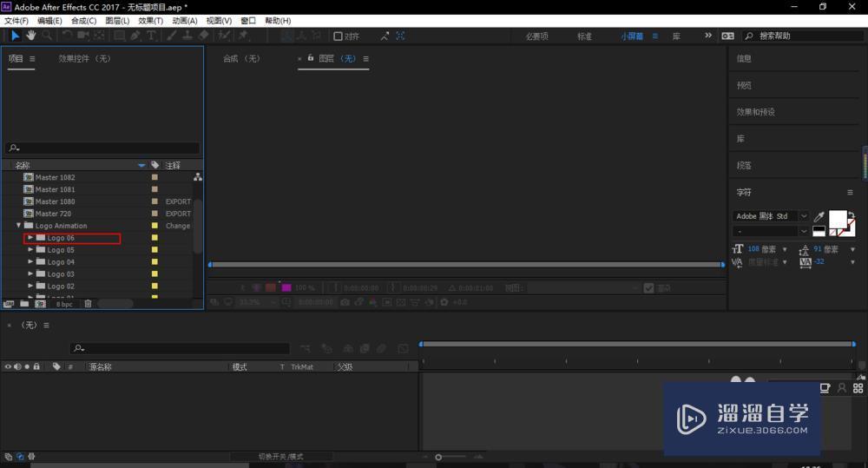Show more workspaces with the >> chevron
Viewport: 868px width, 468px height.
(x=708, y=36)
